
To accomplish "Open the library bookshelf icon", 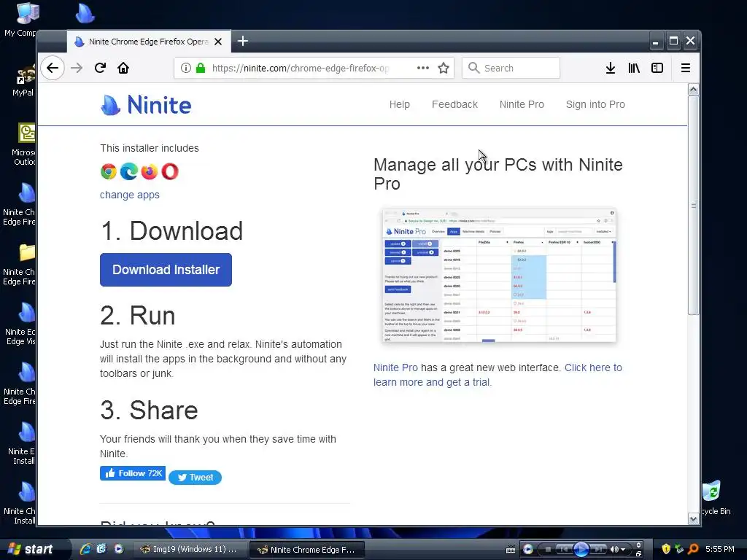I will pos(634,68).
